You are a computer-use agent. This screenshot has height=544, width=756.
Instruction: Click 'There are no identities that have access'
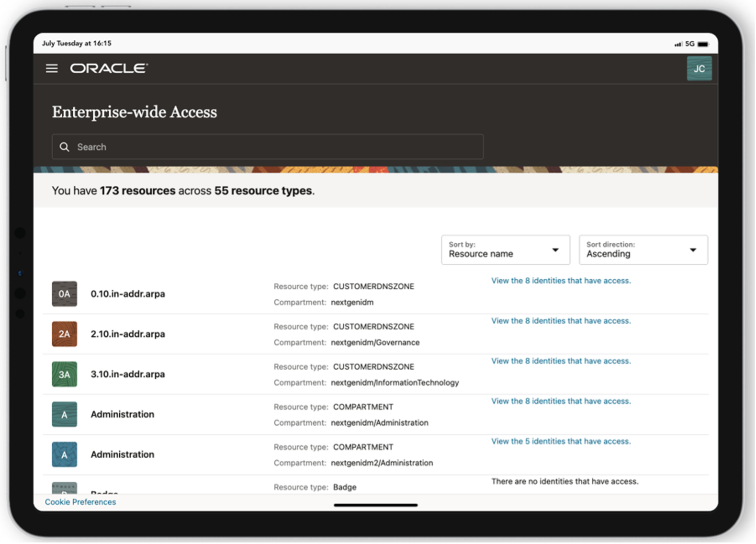tap(565, 482)
